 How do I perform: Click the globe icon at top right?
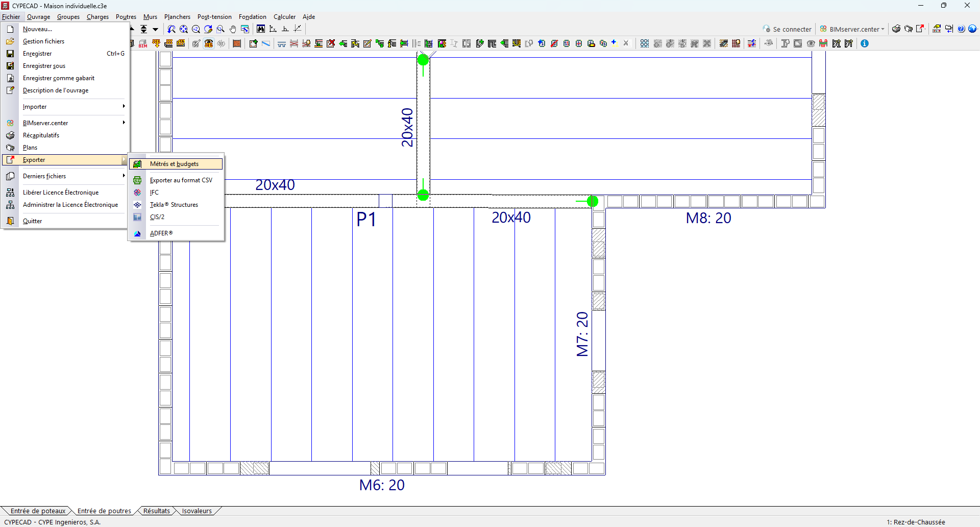(973, 29)
